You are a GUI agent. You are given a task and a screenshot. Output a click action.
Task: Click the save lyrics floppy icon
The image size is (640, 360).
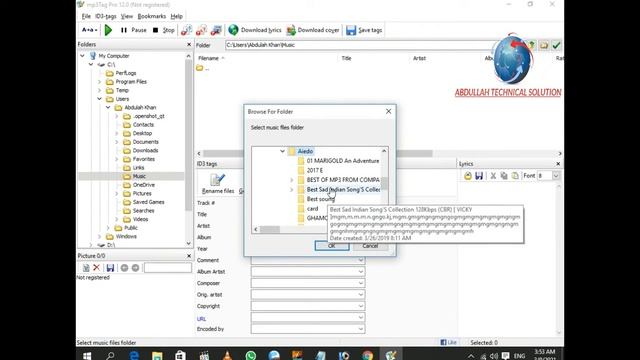[x=479, y=176]
